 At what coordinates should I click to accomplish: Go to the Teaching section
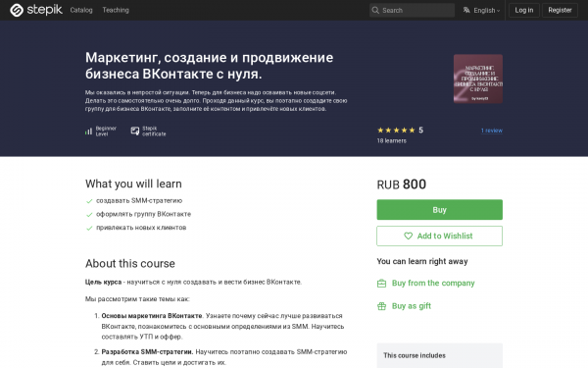click(116, 10)
